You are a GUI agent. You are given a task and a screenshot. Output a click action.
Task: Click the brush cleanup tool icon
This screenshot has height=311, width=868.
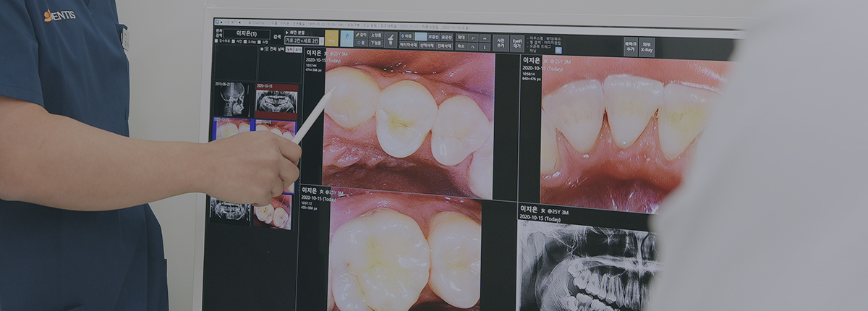point(391,40)
